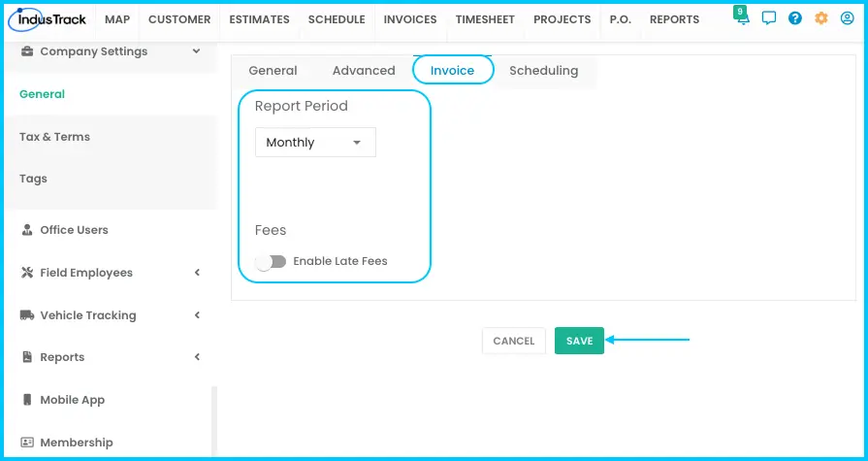Click the Office Users person icon
This screenshot has height=461, width=868.
[x=26, y=229]
